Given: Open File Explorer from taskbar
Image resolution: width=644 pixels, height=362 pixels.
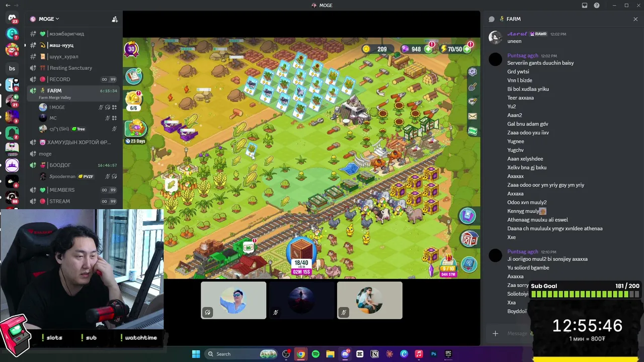Looking at the screenshot, I should (330, 354).
